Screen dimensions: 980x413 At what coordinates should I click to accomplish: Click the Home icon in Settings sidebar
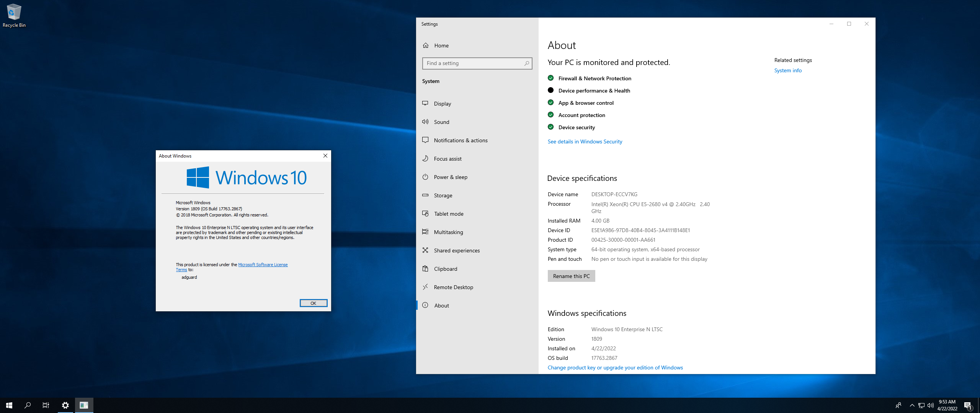pos(426,46)
